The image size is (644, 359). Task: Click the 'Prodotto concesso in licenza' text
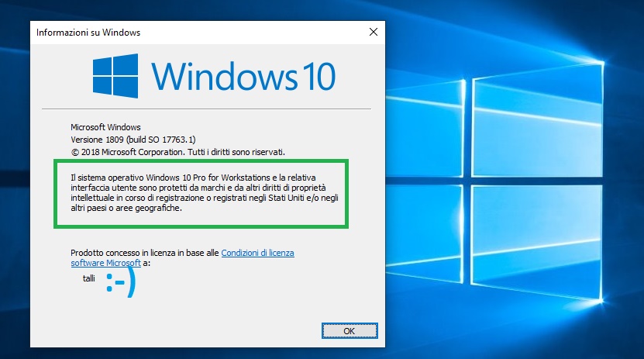pyautogui.click(x=124, y=253)
